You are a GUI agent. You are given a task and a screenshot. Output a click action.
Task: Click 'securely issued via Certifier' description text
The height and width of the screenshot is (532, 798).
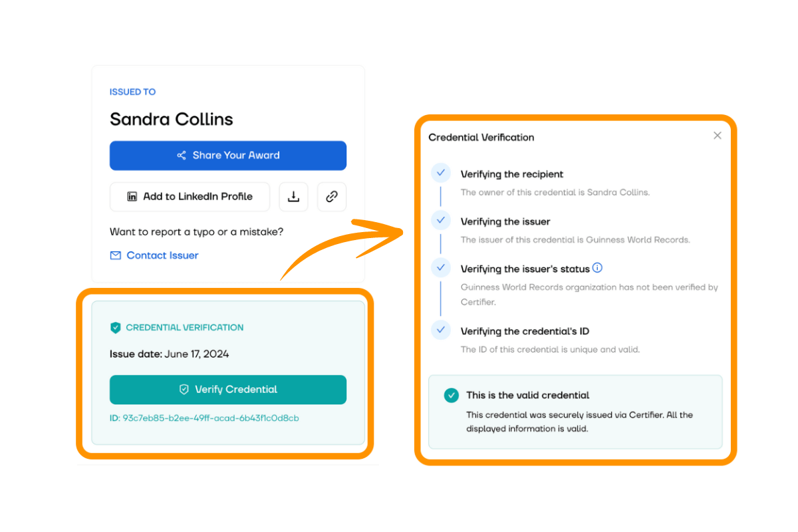coord(579,422)
